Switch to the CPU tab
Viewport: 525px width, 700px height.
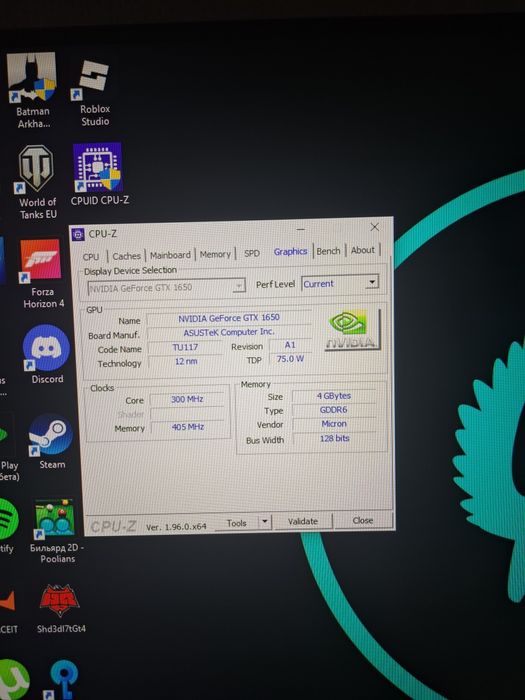tap(91, 257)
